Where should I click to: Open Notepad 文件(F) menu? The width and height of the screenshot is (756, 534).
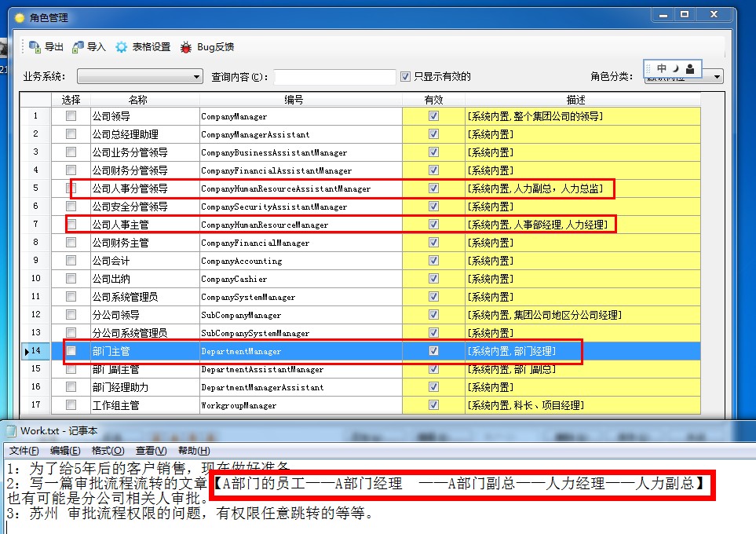point(24,451)
